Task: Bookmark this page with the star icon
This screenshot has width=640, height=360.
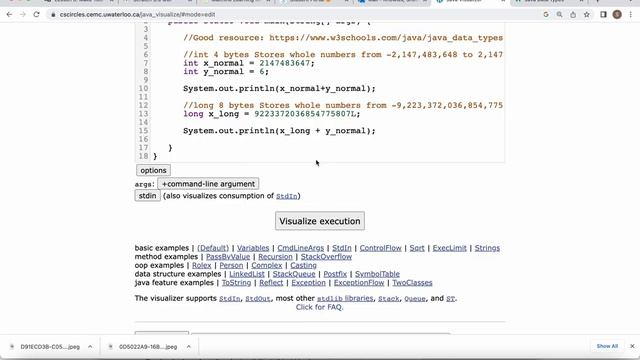Action: click(x=587, y=15)
